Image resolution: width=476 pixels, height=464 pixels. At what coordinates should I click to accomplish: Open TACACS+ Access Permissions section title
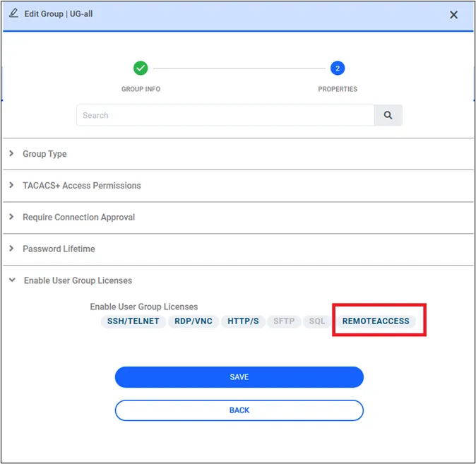(x=82, y=185)
